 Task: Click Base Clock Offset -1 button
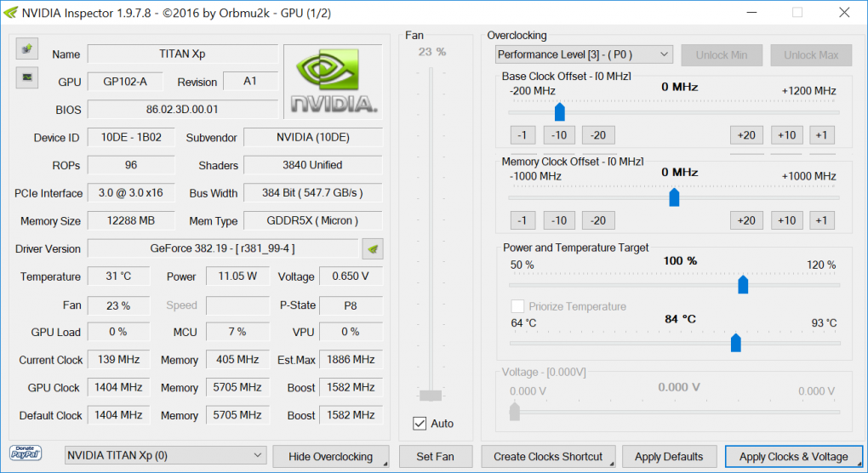pos(523,135)
